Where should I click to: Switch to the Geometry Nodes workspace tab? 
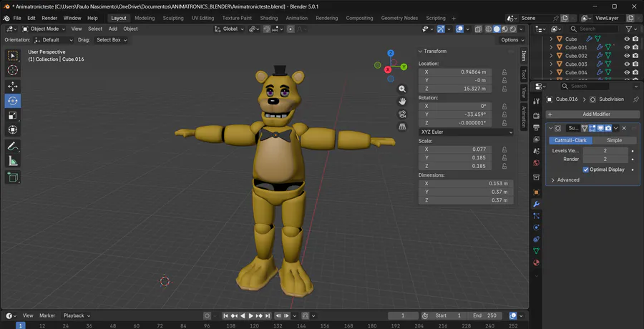coord(399,18)
